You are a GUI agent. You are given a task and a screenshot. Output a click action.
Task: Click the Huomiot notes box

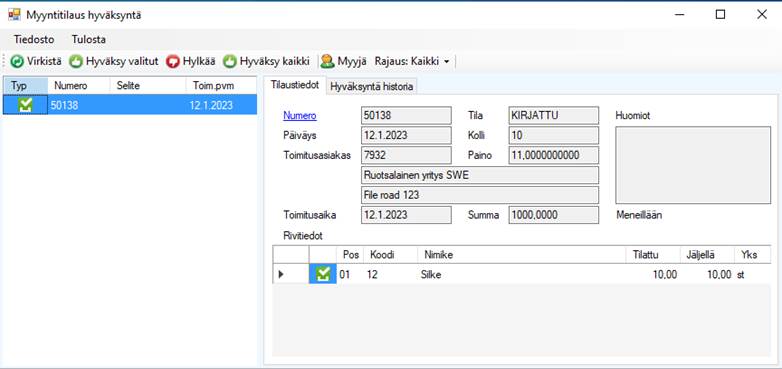[693, 165]
